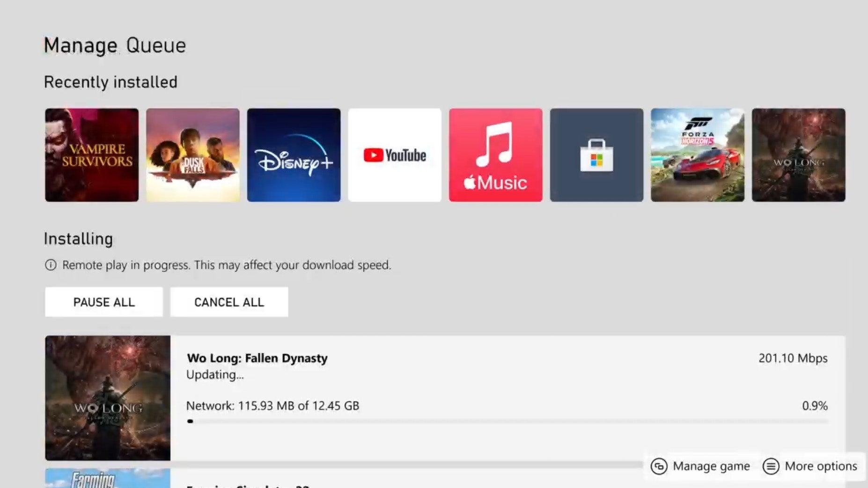Screen dimensions: 868x488
Task: Select the Forza Horizon 5 tile
Action: (x=698, y=155)
